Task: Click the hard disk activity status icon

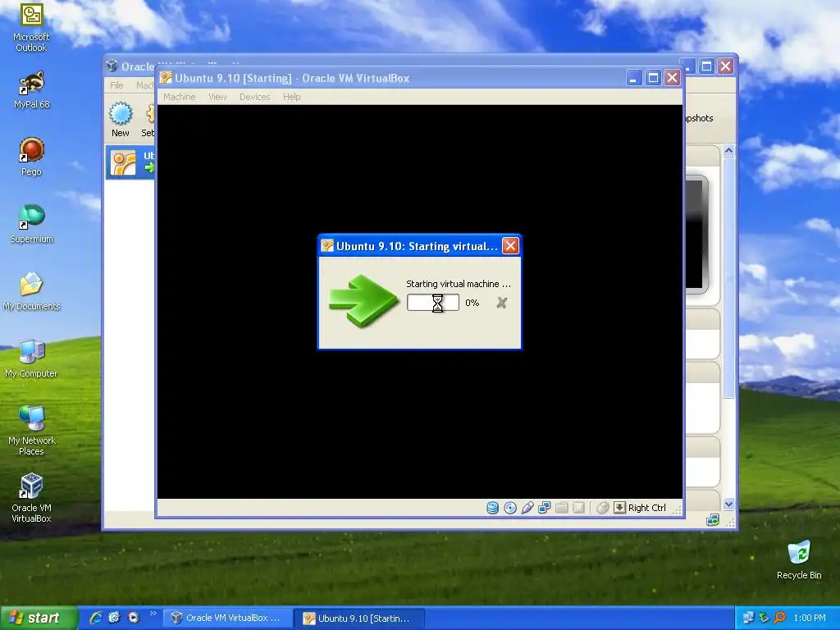Action: pos(492,507)
